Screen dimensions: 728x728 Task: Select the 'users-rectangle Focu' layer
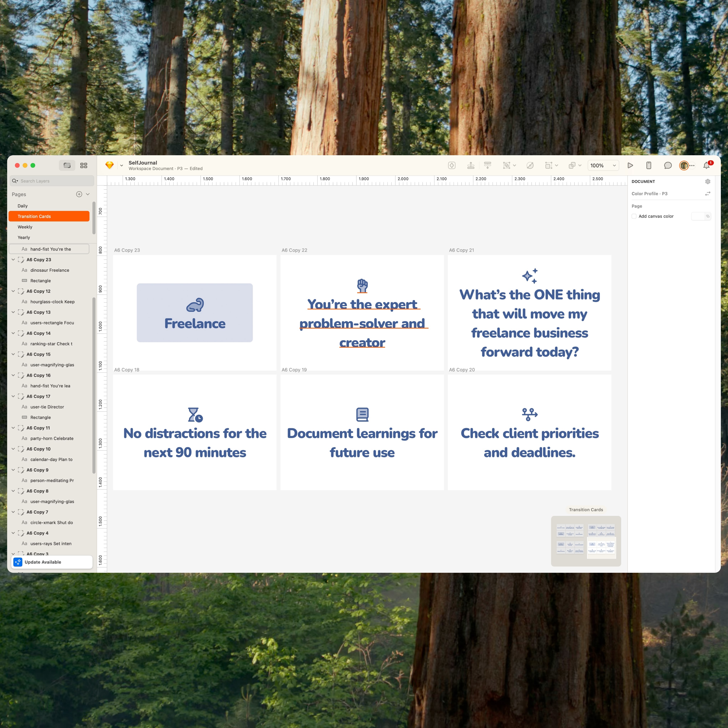49,323
